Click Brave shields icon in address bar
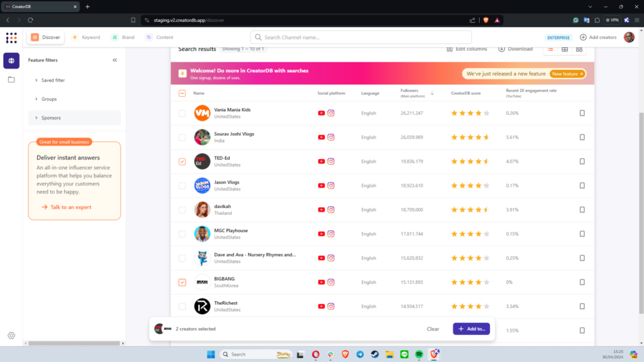 click(486, 20)
